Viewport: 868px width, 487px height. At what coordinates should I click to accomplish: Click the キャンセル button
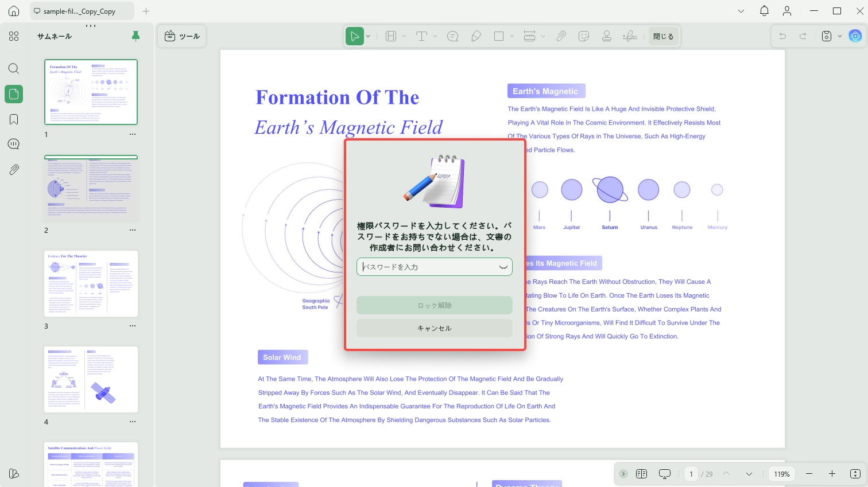click(x=435, y=328)
